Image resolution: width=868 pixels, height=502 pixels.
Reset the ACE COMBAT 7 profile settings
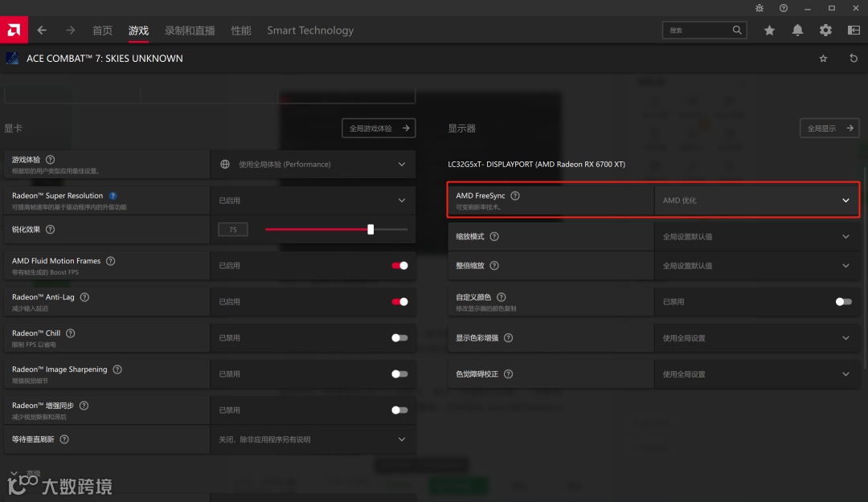pyautogui.click(x=854, y=58)
